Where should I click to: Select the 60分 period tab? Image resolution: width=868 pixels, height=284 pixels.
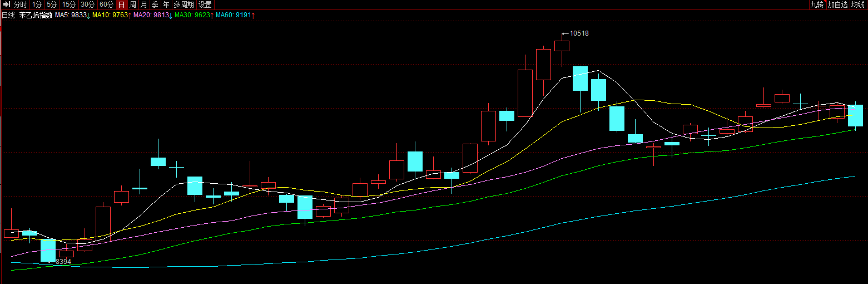point(106,4)
